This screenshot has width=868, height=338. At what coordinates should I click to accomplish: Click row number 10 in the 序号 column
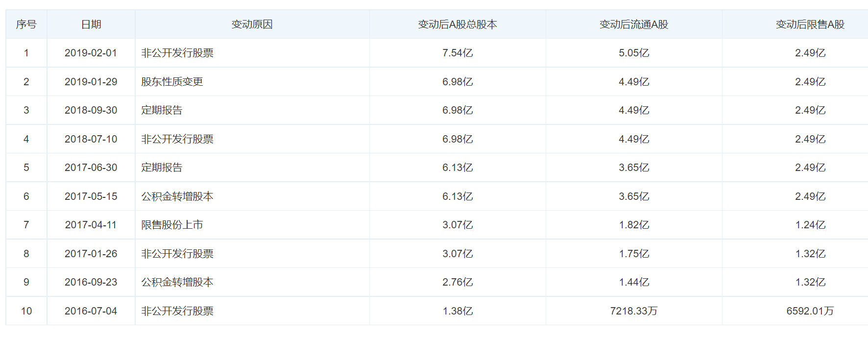pos(26,311)
